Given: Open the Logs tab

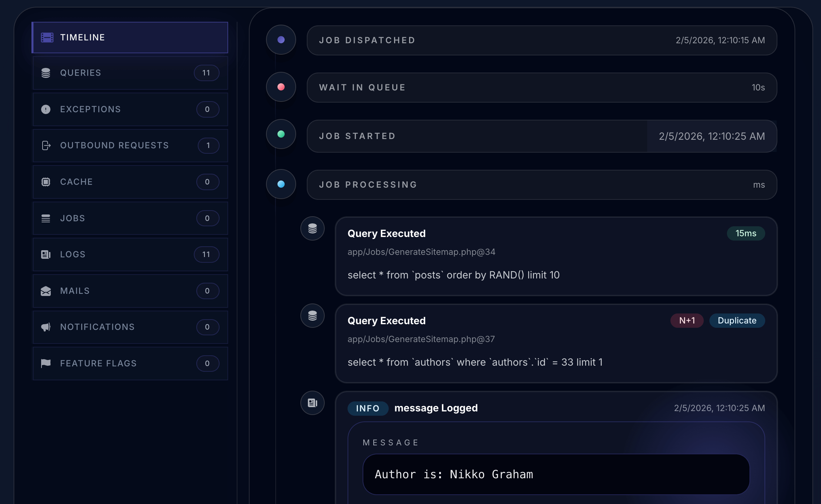Looking at the screenshot, I should [130, 255].
